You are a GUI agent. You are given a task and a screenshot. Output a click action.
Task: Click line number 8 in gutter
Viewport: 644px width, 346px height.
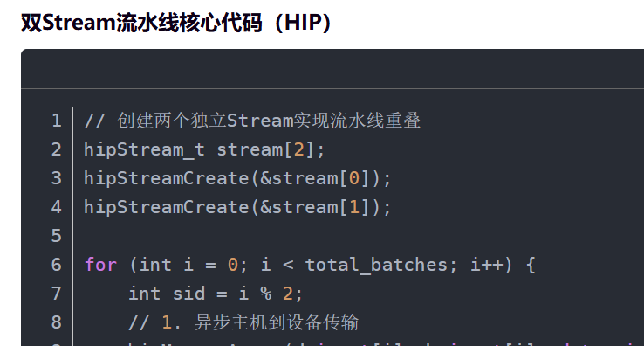tap(57, 322)
